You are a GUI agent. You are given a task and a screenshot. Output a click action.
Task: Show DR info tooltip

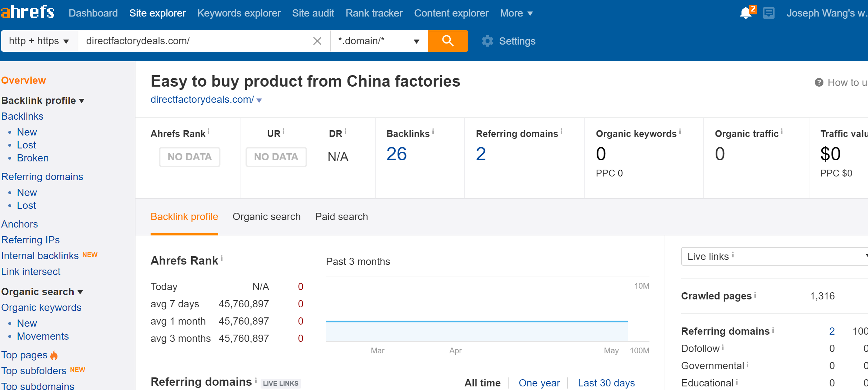[x=345, y=132]
